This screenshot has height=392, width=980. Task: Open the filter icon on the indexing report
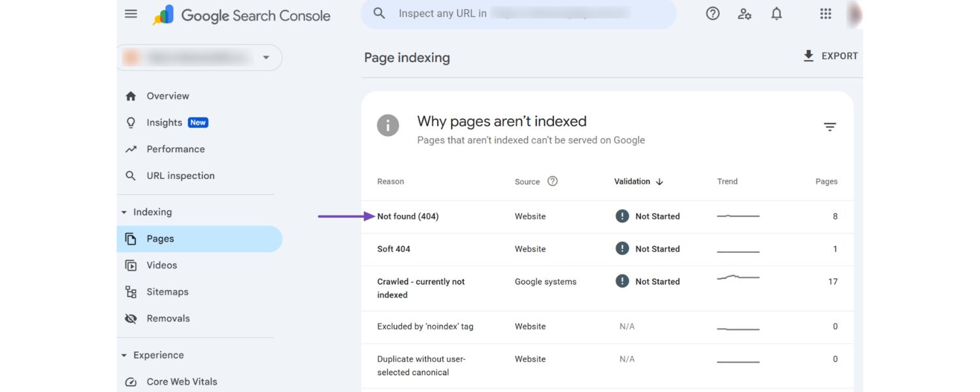830,127
